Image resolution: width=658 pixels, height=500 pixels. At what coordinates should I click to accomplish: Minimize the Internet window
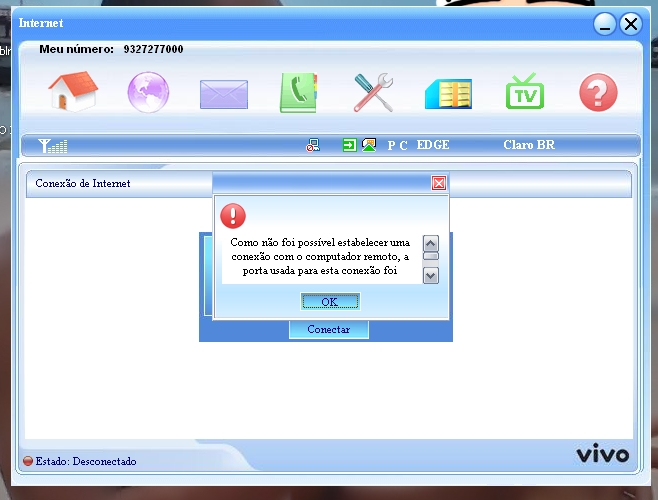pos(605,24)
